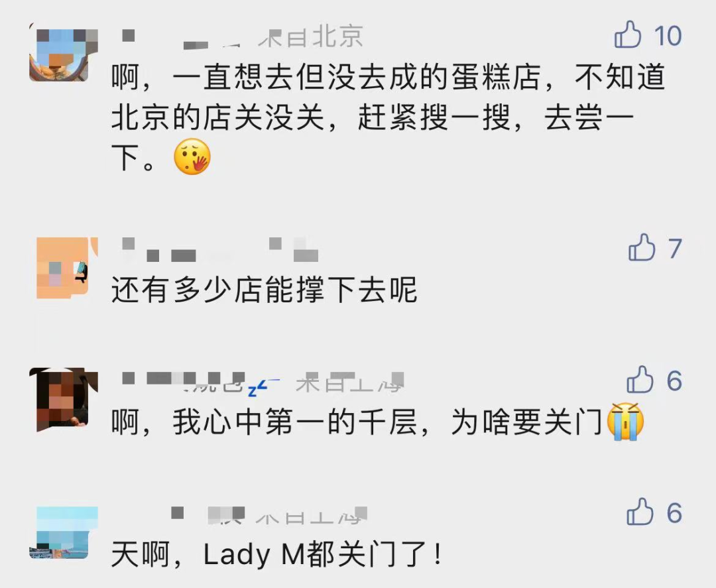Select comment text '啊，一直想去但没去成的蛋糕店'
This screenshot has height=588, width=716.
pos(326,77)
